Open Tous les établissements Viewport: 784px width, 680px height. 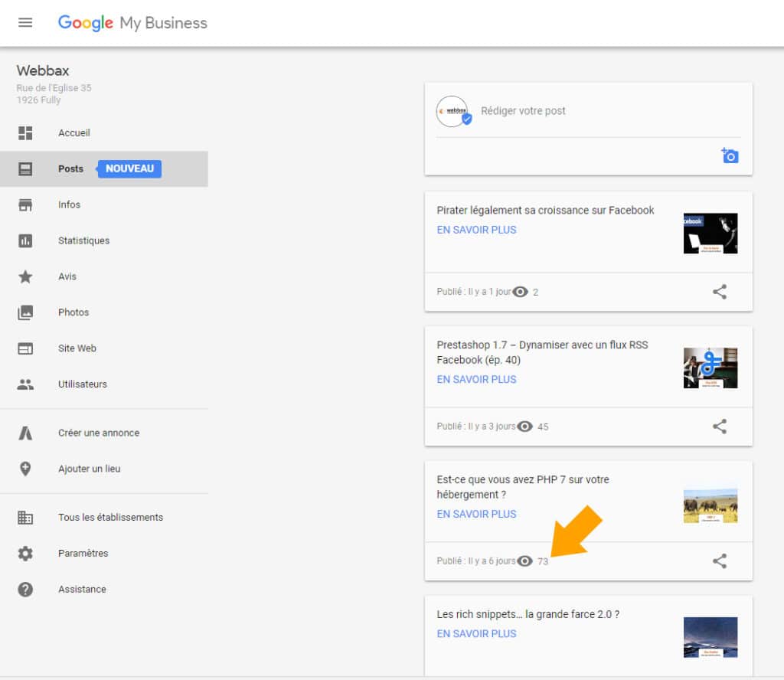(x=104, y=518)
